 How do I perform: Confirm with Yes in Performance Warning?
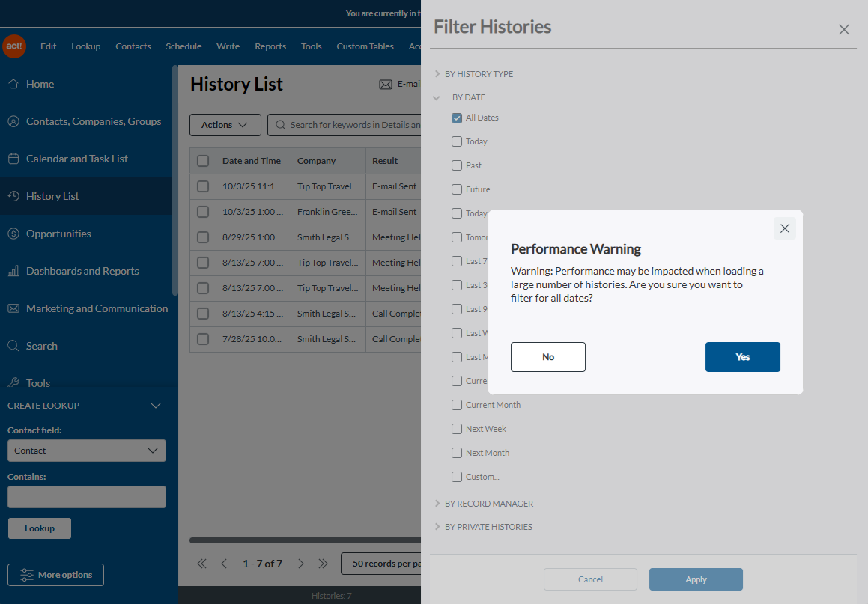[x=742, y=357]
